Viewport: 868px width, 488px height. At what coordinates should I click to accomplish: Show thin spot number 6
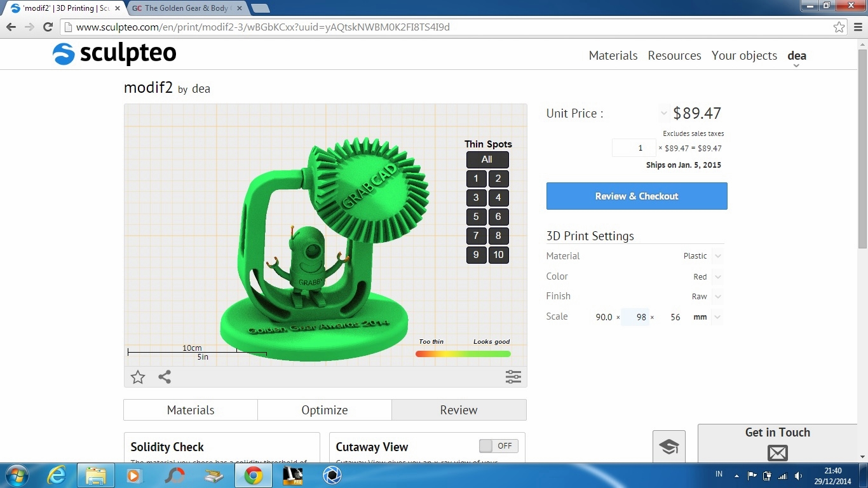[498, 217]
